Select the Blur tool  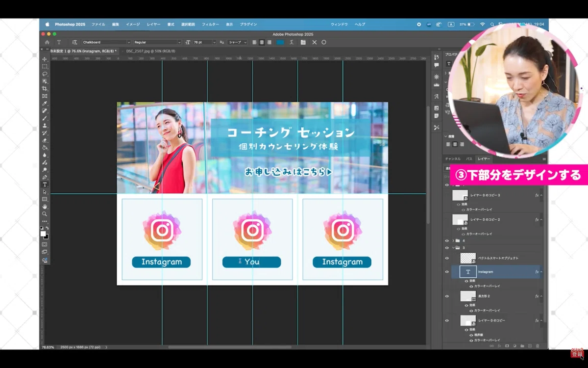point(45,155)
